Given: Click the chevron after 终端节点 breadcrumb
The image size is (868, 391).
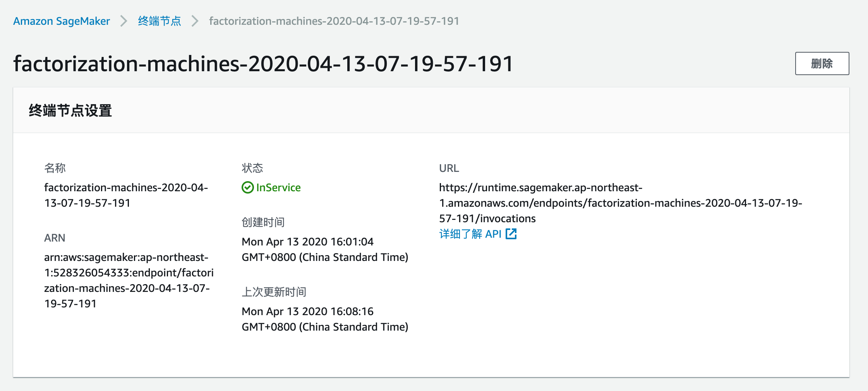Looking at the screenshot, I should pyautogui.click(x=195, y=21).
